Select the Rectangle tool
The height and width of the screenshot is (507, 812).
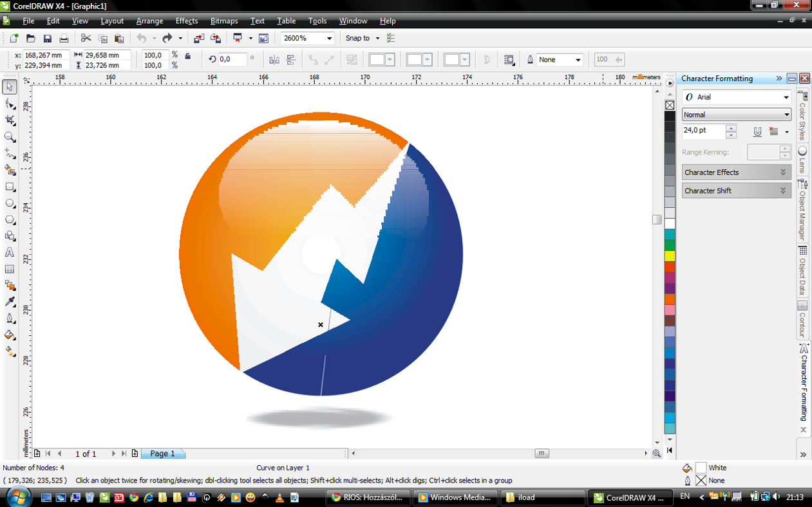coord(10,187)
